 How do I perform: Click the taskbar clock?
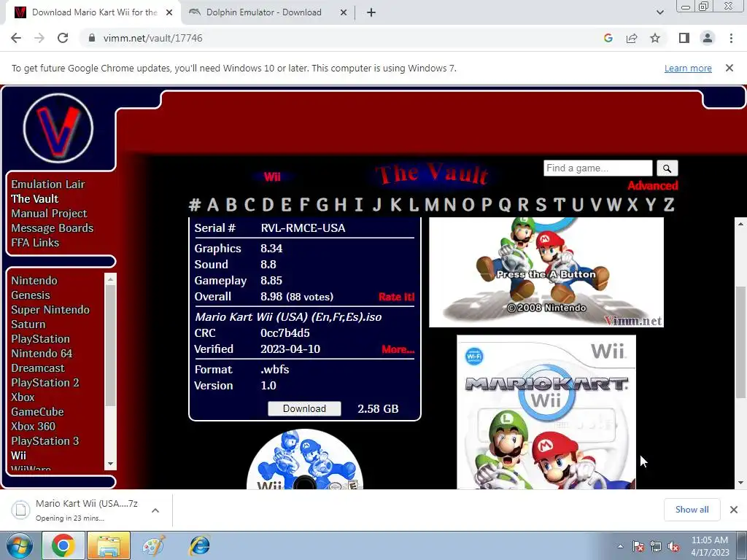(710, 546)
